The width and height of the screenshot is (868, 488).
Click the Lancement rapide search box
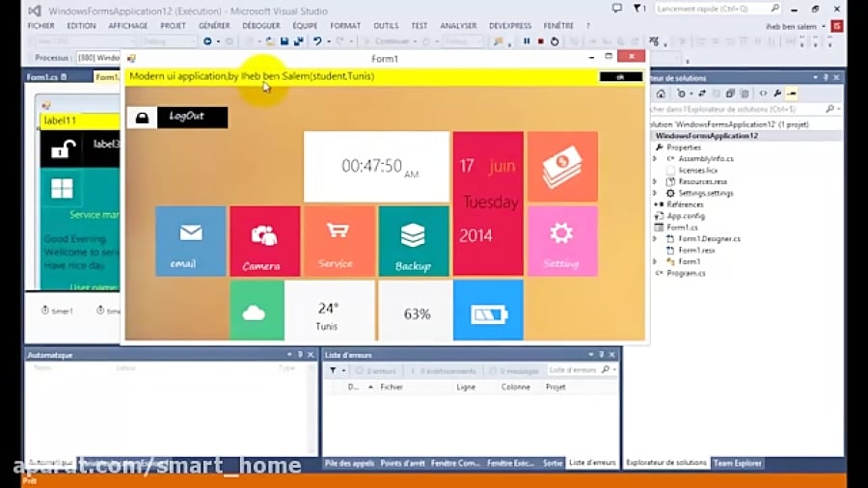click(718, 9)
